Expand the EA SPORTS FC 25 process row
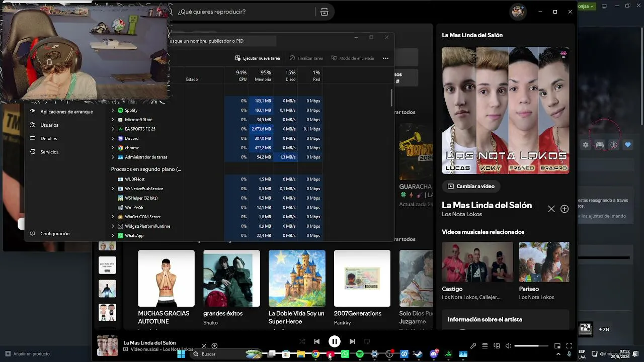The image size is (644, 362). coord(113,129)
